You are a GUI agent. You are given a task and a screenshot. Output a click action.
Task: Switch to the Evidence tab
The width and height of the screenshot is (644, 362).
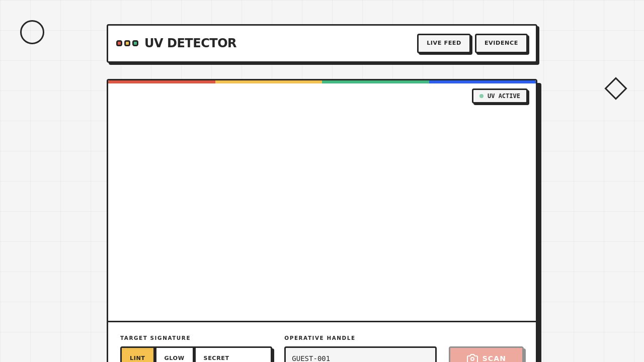coord(501,43)
